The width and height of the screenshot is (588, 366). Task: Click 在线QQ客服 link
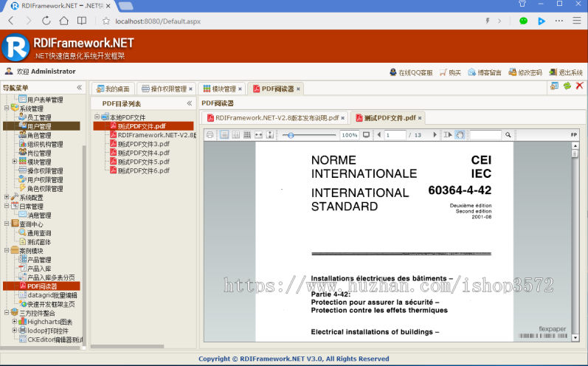(x=411, y=72)
